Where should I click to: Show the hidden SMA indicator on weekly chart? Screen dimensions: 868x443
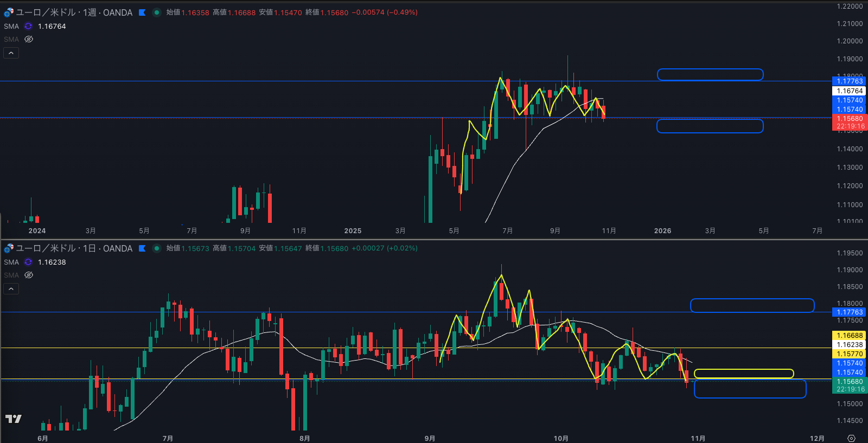click(x=29, y=39)
